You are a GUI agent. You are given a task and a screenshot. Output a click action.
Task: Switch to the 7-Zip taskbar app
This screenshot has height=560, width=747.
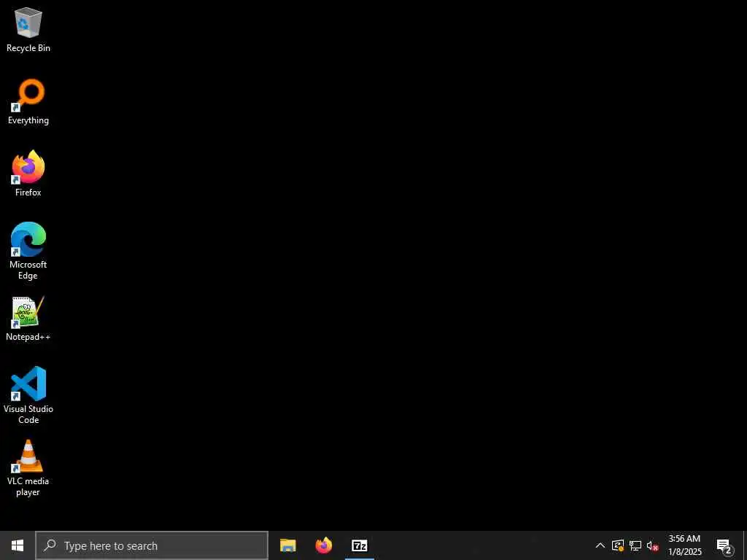[x=360, y=545]
